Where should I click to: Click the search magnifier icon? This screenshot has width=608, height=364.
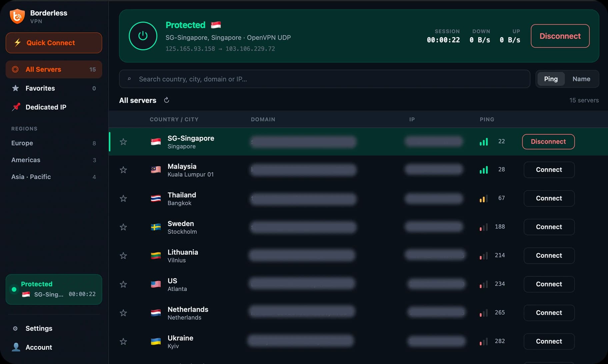coord(129,79)
